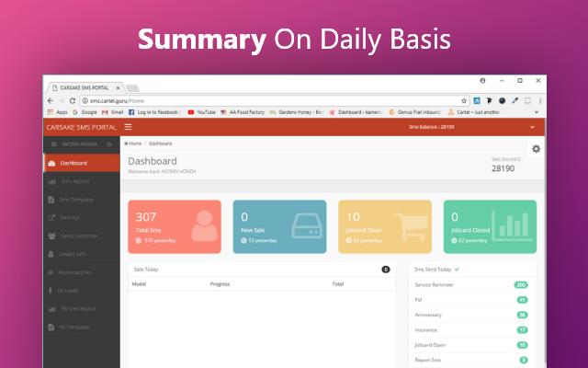The image size is (588, 368).
Task: Click the browser forward arrow
Action: click(62, 100)
